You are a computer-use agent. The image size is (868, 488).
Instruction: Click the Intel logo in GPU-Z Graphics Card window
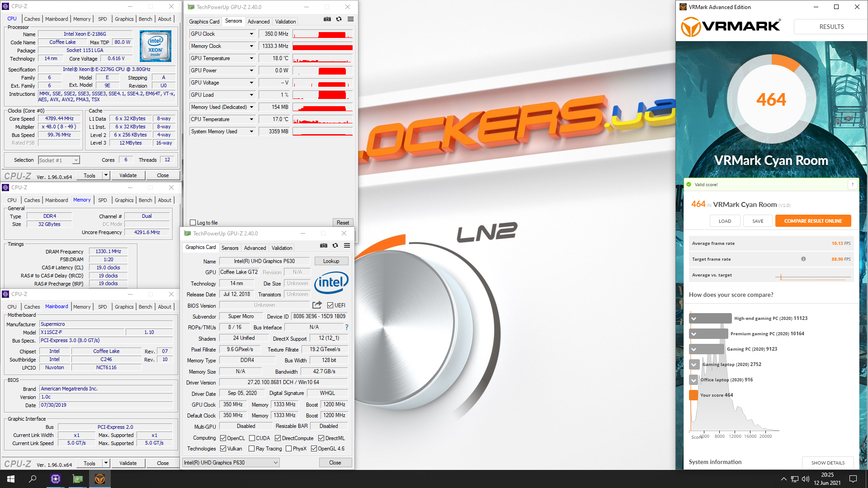point(331,282)
